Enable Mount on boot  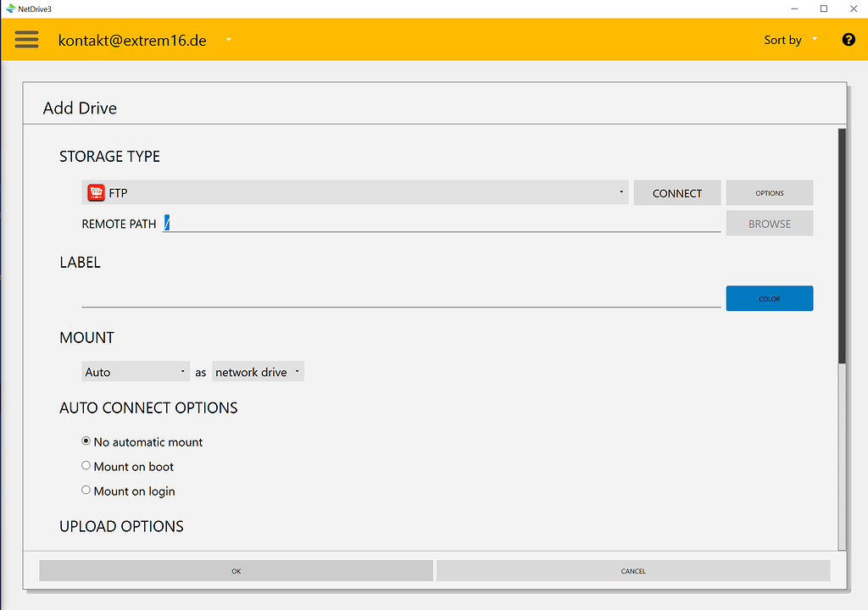click(86, 465)
